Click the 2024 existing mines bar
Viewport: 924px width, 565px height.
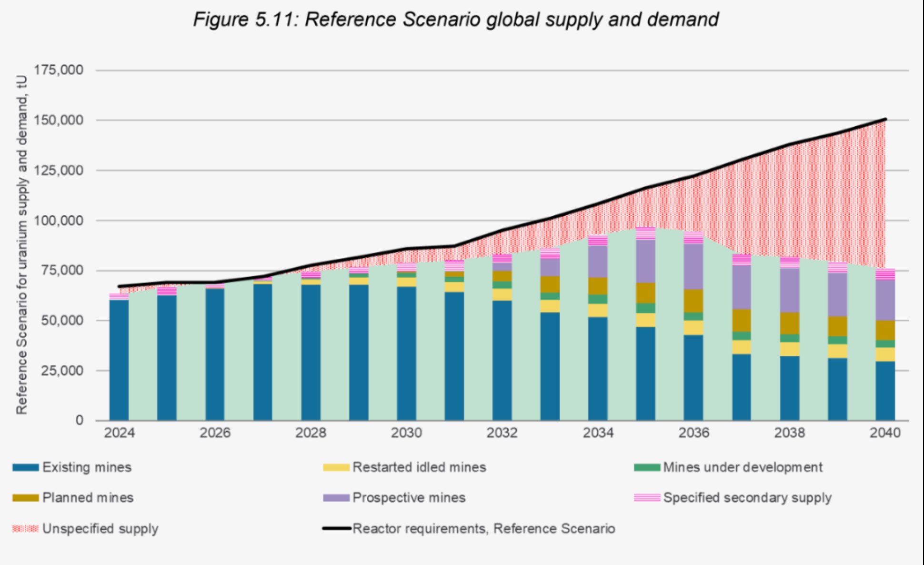pyautogui.click(x=119, y=360)
